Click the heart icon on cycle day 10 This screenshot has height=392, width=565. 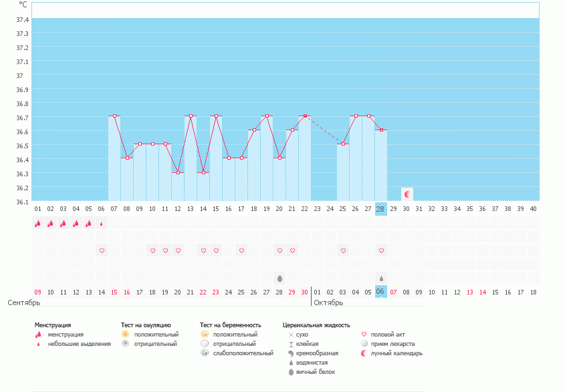pyautogui.click(x=152, y=250)
